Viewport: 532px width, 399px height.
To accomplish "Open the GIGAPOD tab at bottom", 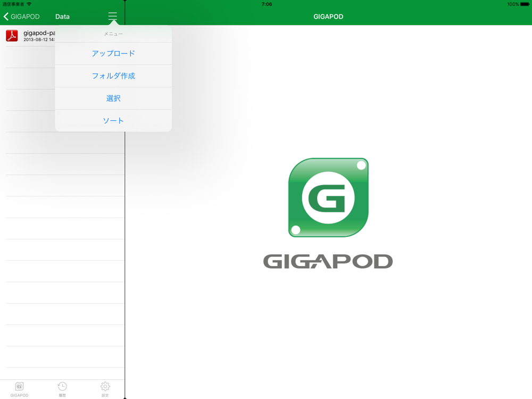I will 19,389.
